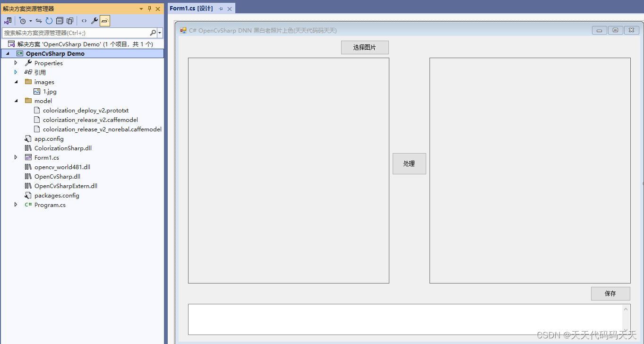Click the 处理 button in the form

[409, 163]
